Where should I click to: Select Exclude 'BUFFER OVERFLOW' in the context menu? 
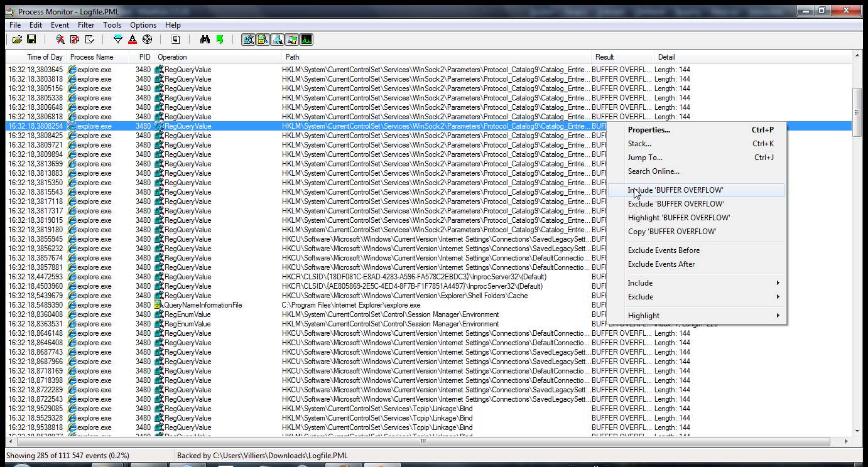point(697,204)
